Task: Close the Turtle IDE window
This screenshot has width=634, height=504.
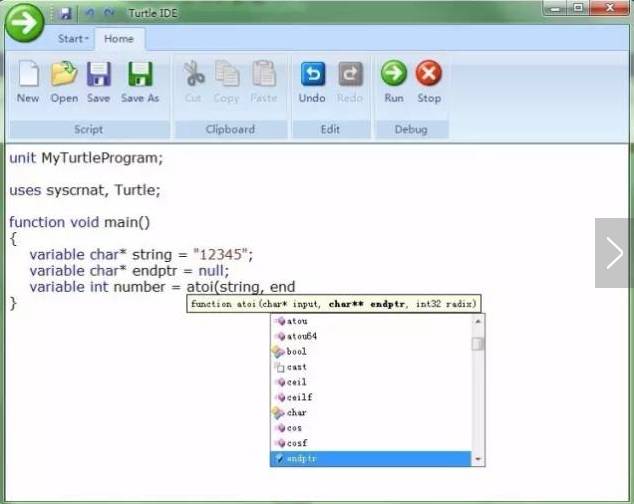Action: (x=610, y=8)
